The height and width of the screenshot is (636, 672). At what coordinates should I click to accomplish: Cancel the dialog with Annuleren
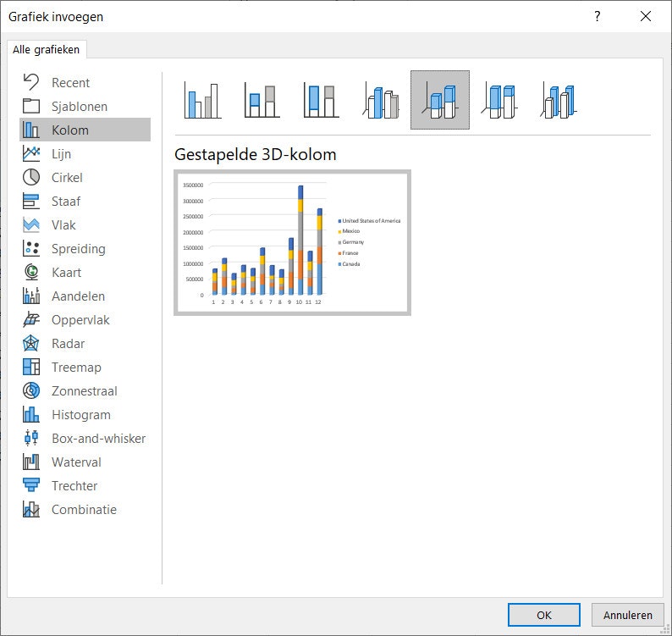[x=627, y=615]
